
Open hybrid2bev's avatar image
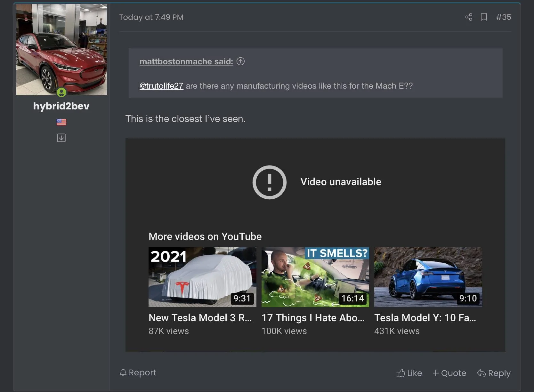pos(61,49)
